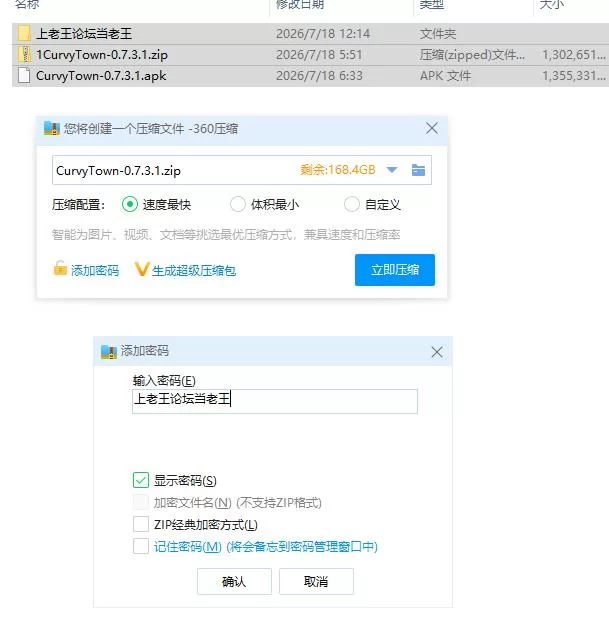Click the disabled 加密文件名(N) checkbox
The width and height of the screenshot is (609, 635).
click(x=141, y=502)
